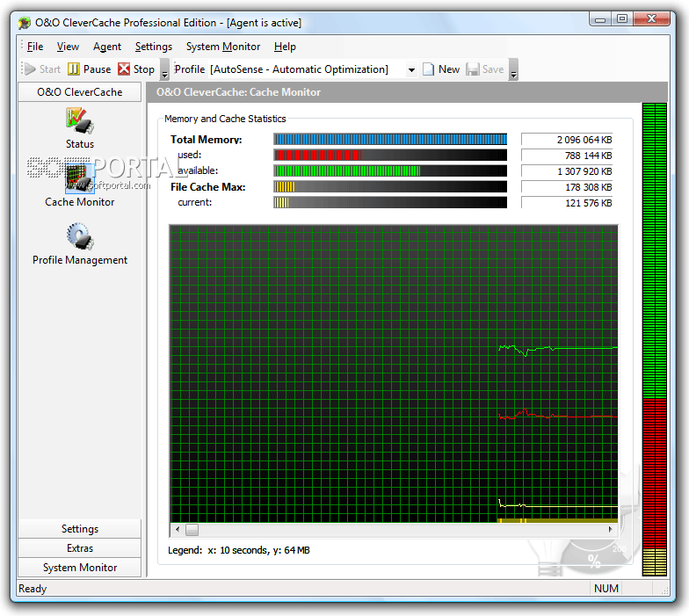Click the Cache Monitor panel header
The height and width of the screenshot is (616, 689).
click(x=408, y=92)
